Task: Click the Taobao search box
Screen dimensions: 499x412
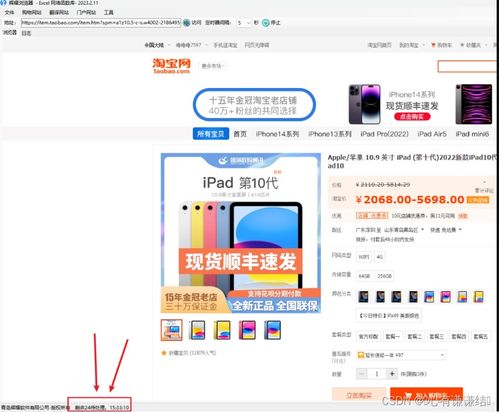Action: pyautogui.click(x=468, y=66)
